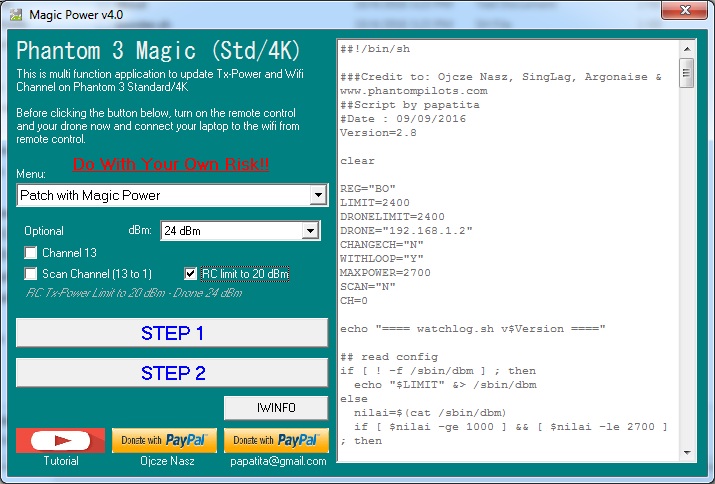This screenshot has width=715, height=484.
Task: Click the script pane scrollbar thumb
Action: [687, 73]
